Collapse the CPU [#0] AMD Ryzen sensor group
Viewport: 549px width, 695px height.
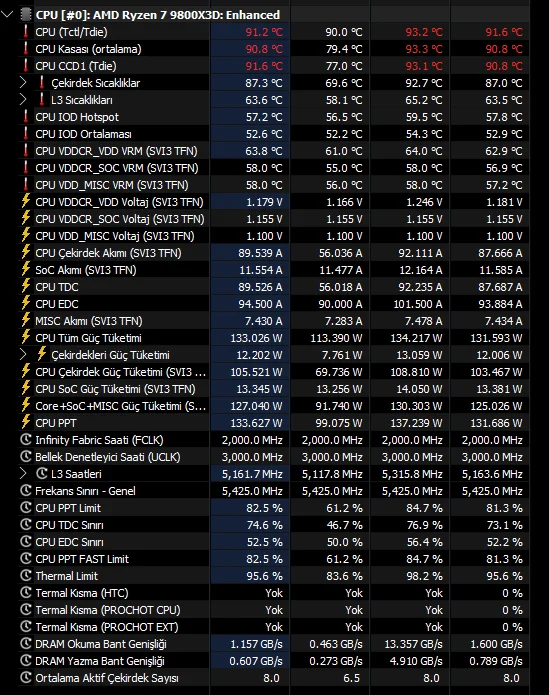7,14
